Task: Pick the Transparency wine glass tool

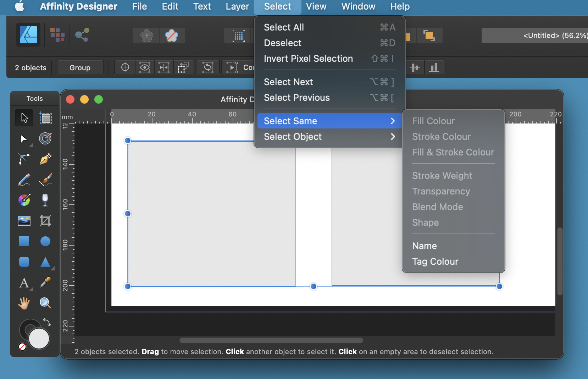Action: [45, 200]
